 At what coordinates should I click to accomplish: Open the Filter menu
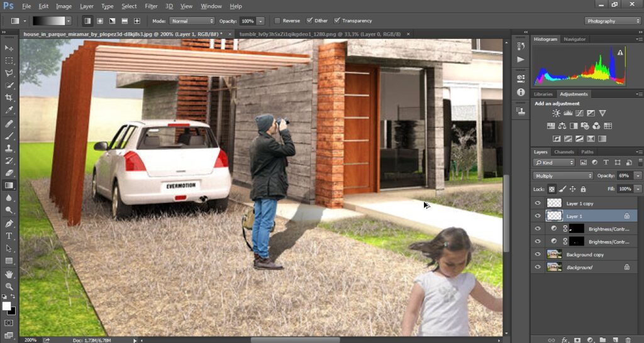(151, 6)
